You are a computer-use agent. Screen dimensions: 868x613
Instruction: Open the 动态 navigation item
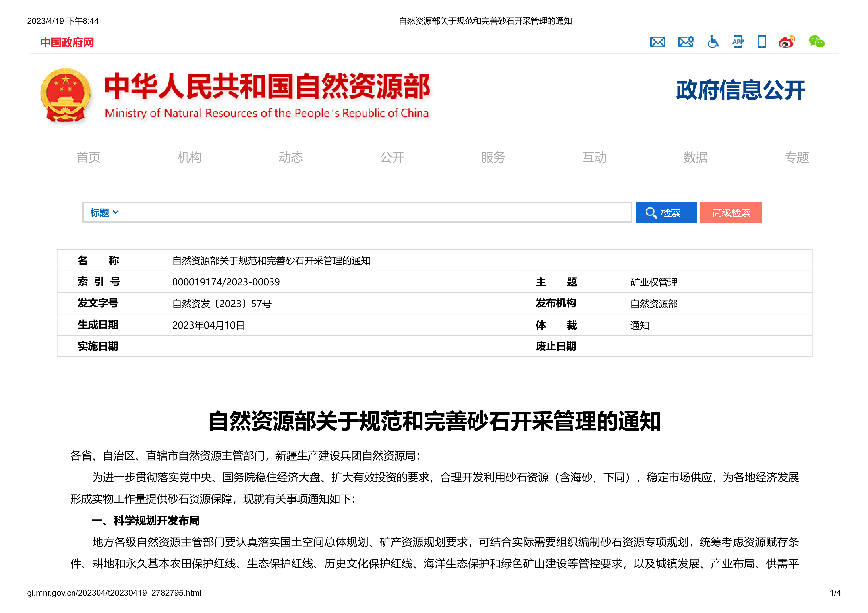291,157
